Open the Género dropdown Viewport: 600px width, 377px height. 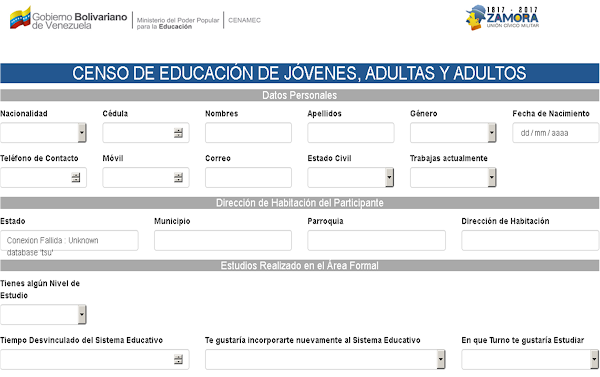tap(453, 133)
